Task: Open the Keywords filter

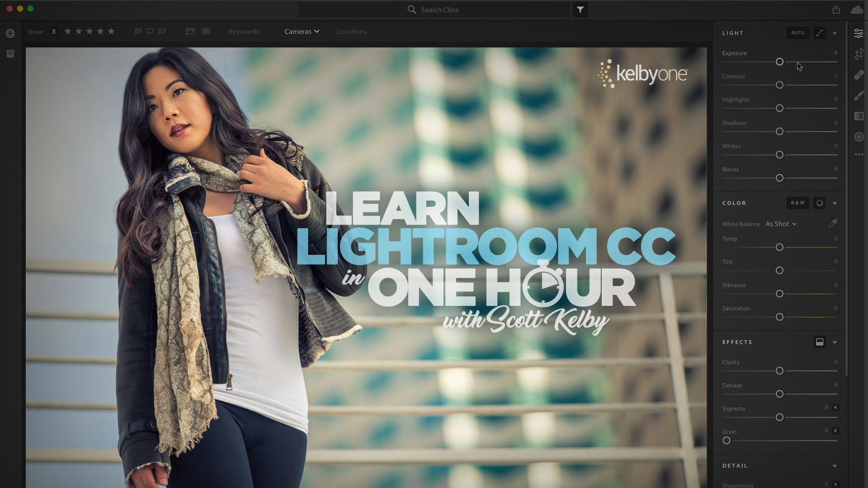Action: (x=244, y=31)
